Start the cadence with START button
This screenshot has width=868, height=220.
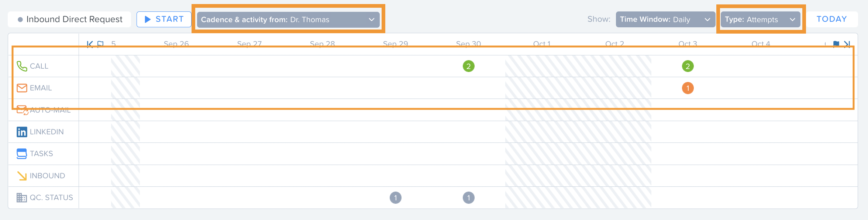[x=164, y=19]
